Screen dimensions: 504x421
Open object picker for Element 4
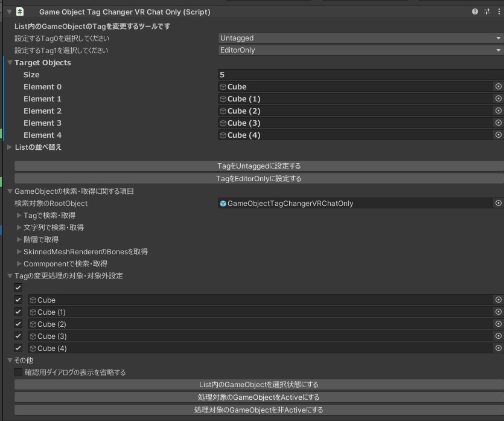click(498, 135)
